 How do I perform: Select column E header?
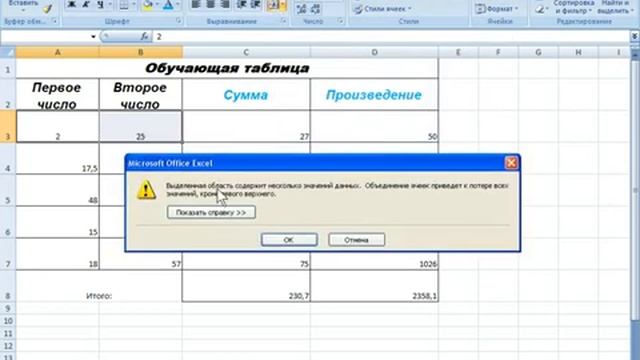pyautogui.click(x=458, y=52)
